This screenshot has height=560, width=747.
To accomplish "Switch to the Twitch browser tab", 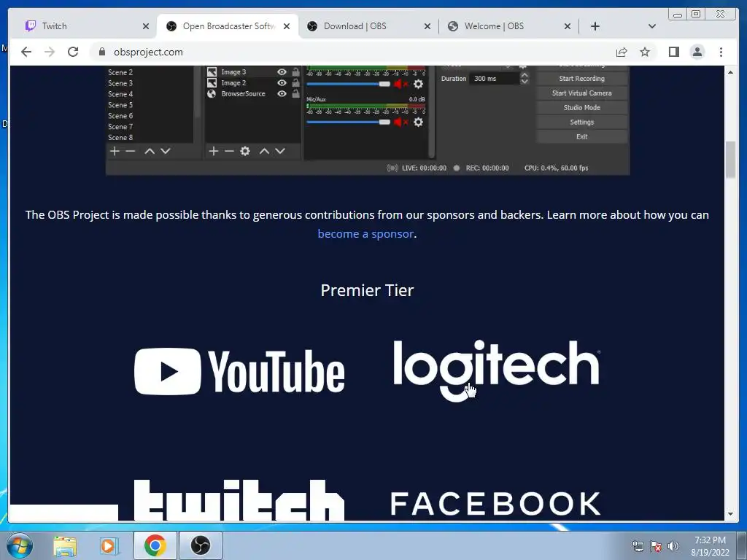I will [86, 26].
